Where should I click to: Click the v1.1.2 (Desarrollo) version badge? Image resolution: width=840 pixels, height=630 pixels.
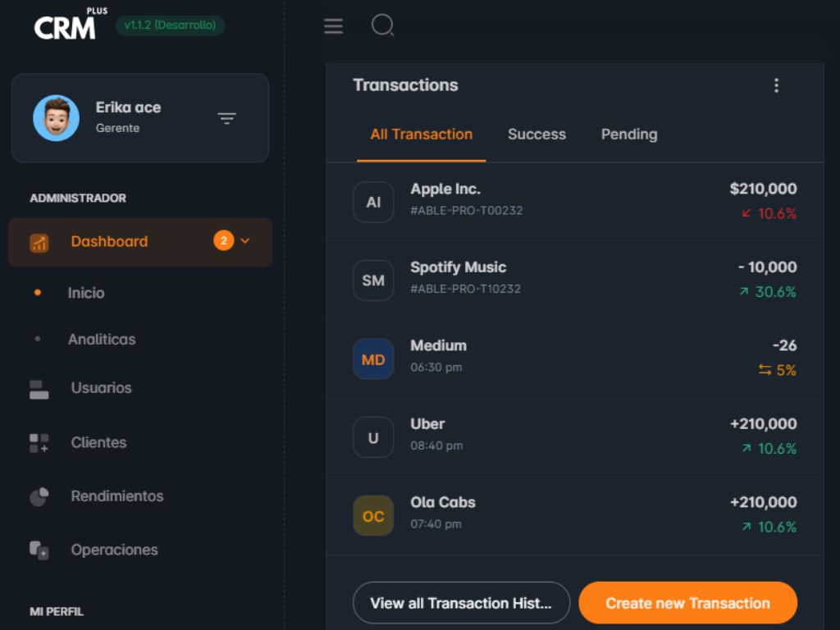(x=170, y=25)
